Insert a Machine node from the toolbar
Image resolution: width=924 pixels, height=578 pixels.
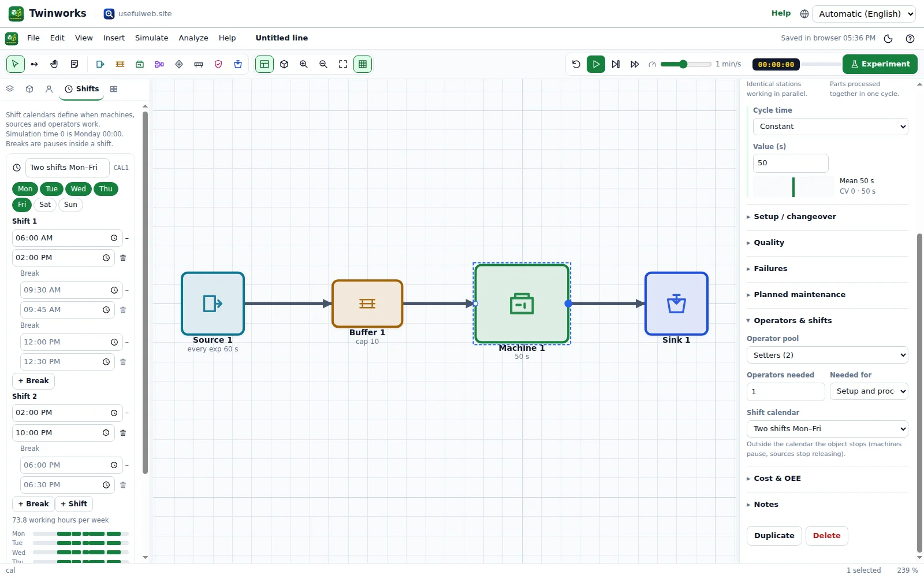click(x=140, y=64)
